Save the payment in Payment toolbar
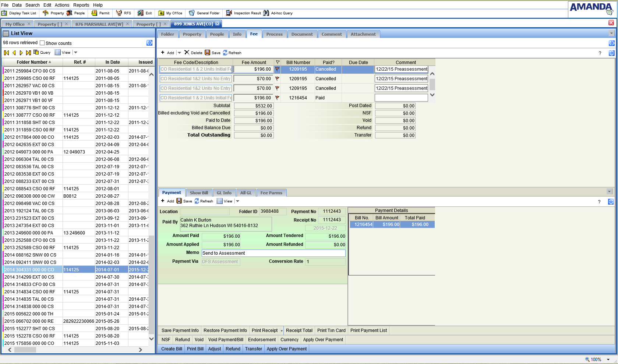The image size is (618, 364). pyautogui.click(x=184, y=201)
